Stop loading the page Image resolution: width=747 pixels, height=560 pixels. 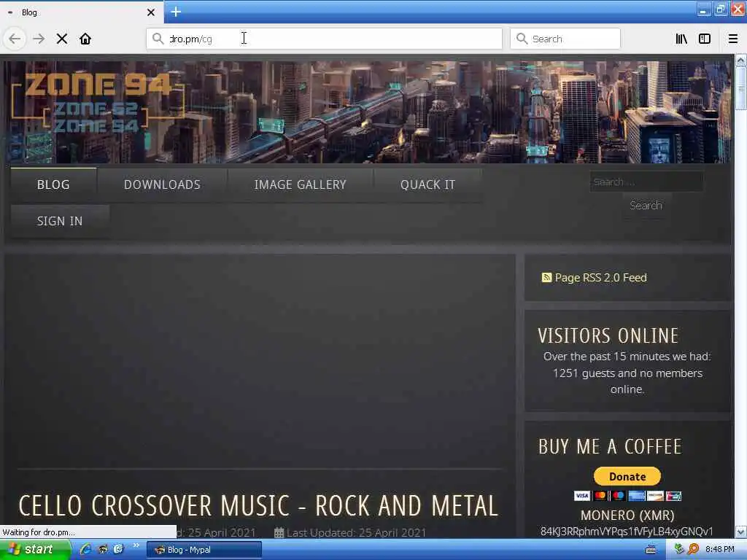tap(62, 39)
